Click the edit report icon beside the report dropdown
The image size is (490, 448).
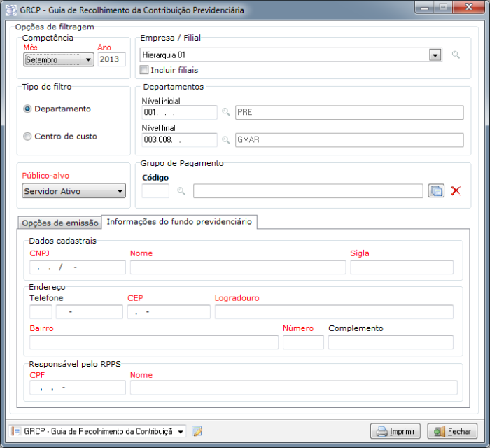tap(197, 431)
